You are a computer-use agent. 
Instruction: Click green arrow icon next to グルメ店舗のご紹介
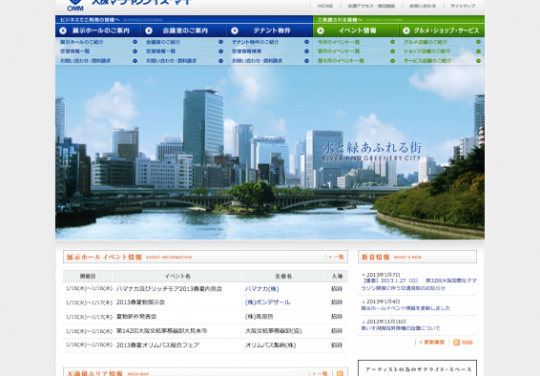click(478, 42)
